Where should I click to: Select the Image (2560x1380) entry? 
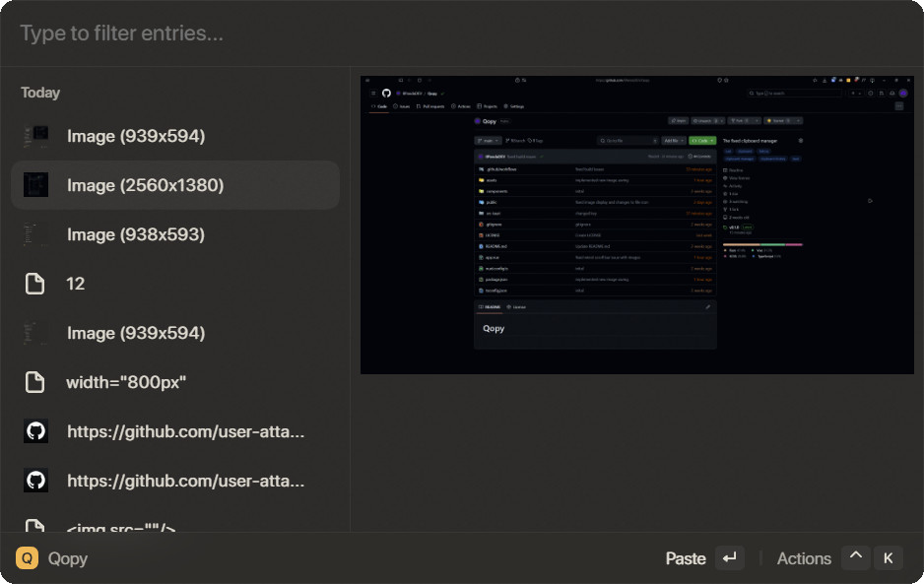click(x=175, y=185)
